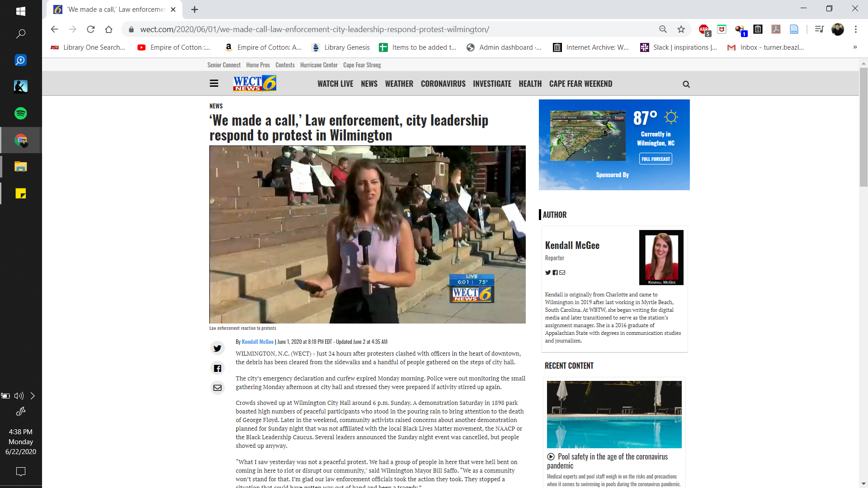The width and height of the screenshot is (868, 488).
Task: Open Spotify from the taskbar
Action: pyautogui.click(x=20, y=113)
